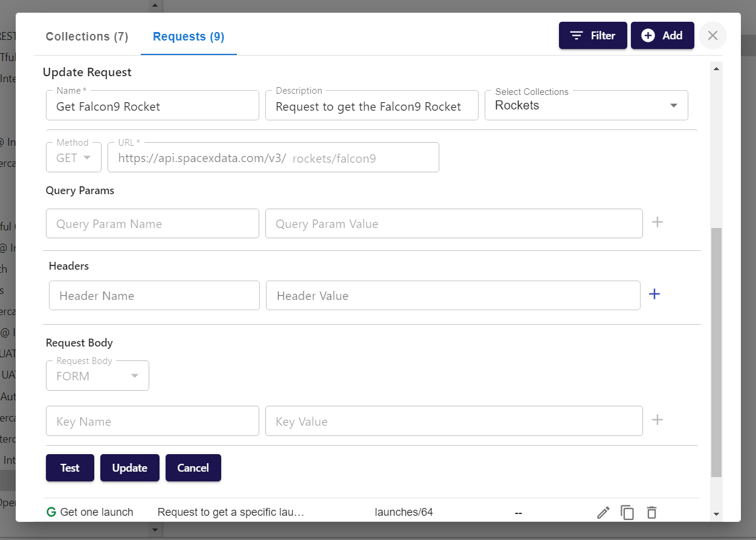
Task: Add a query param with the plus icon
Action: (x=657, y=222)
